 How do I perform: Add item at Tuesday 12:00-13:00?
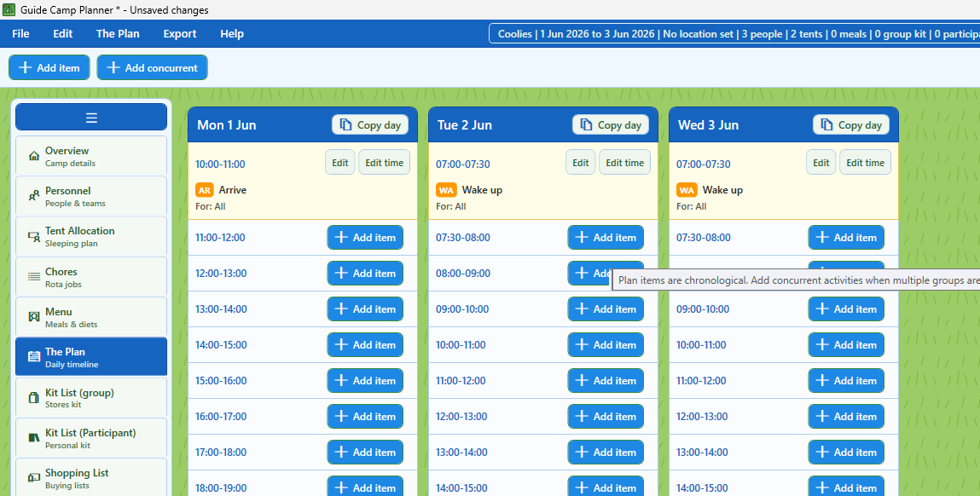[606, 416]
